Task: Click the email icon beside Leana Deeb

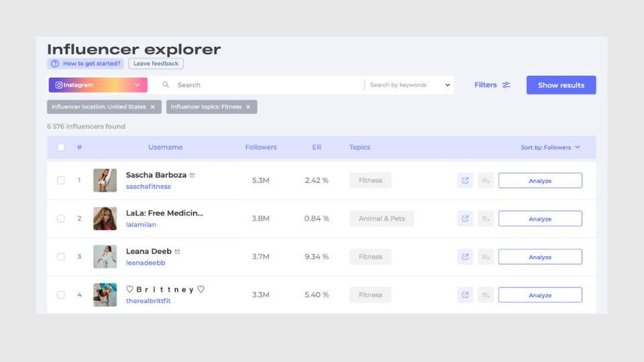Action: tap(177, 251)
